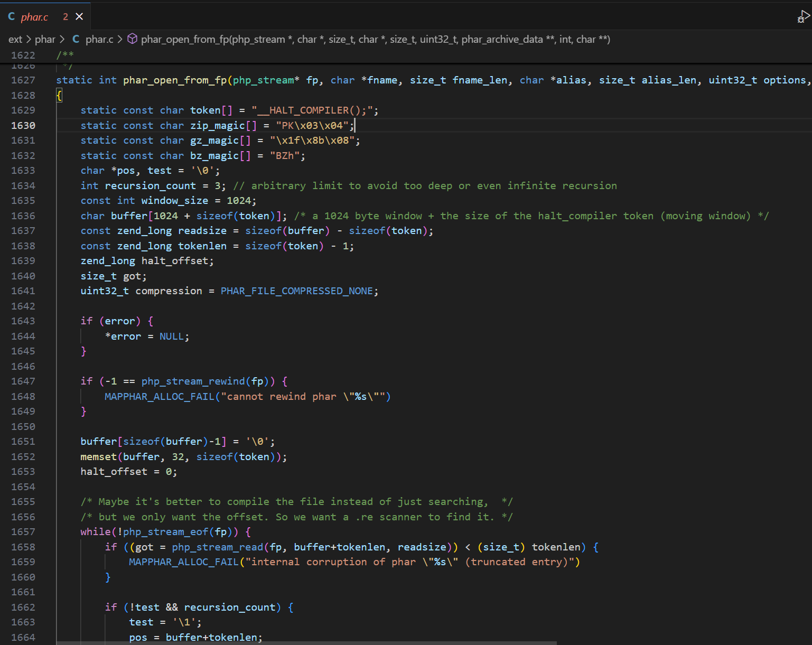Click the purple function cube icon in breadcrumbs

click(133, 39)
